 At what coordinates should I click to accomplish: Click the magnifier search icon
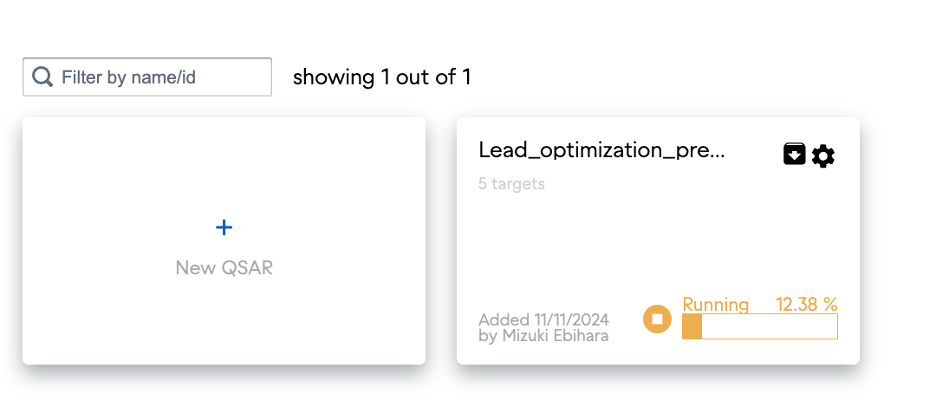point(42,77)
